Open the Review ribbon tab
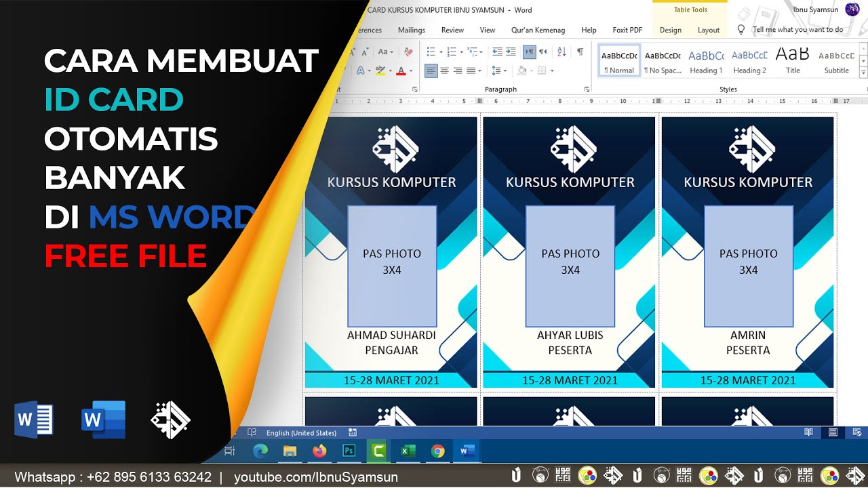This screenshot has width=868, height=488. (452, 30)
